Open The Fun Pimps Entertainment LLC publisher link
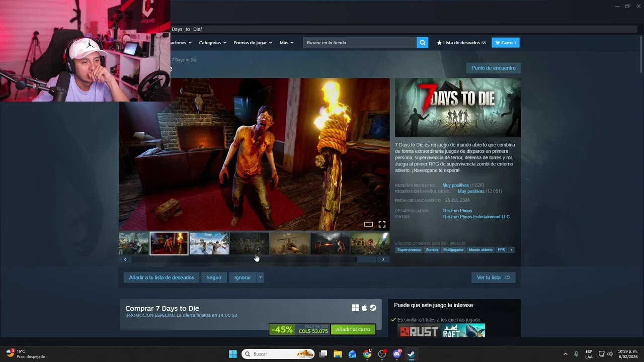Image resolution: width=644 pixels, height=362 pixels. pyautogui.click(x=476, y=217)
